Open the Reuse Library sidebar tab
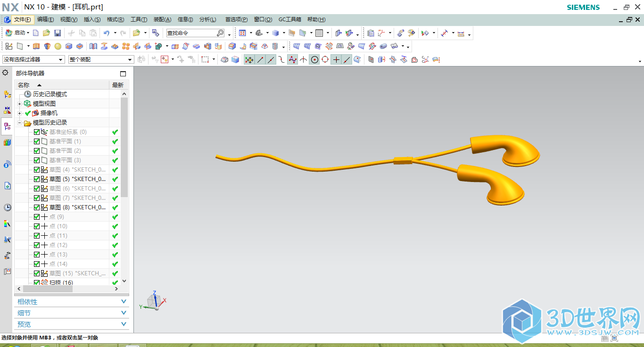 (x=7, y=142)
